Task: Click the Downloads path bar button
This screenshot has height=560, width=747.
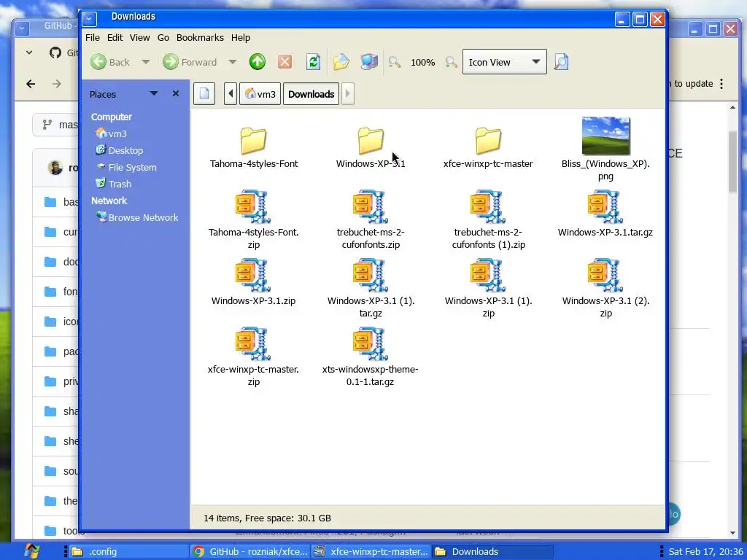Action: 311,94
